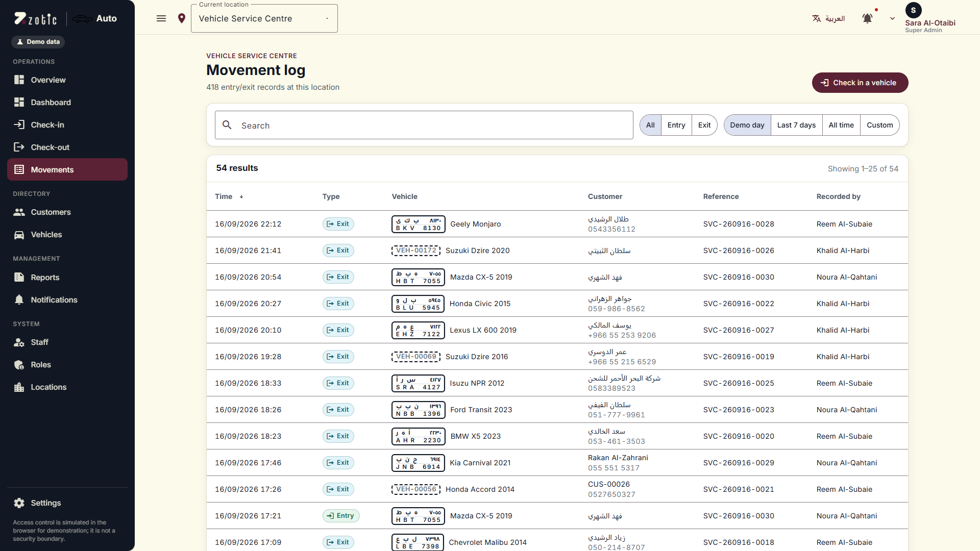Select the Custom date range
This screenshot has width=980, height=551.
tap(880, 125)
